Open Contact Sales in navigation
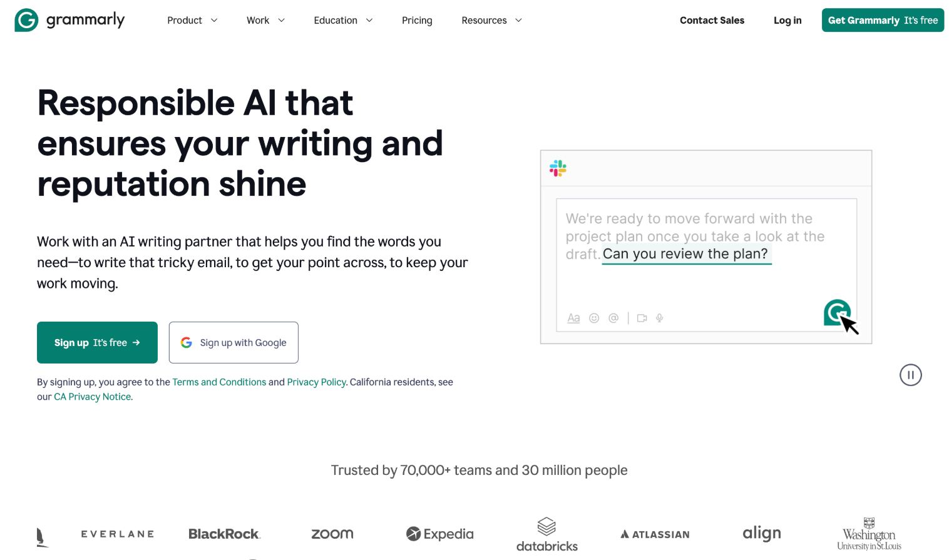This screenshot has width=949, height=560. 712,21
